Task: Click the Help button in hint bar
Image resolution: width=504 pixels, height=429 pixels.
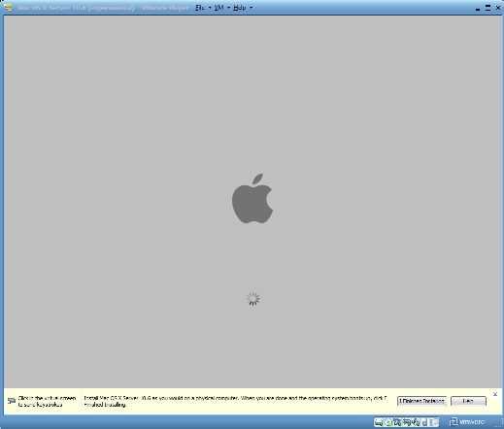Action: pos(468,401)
